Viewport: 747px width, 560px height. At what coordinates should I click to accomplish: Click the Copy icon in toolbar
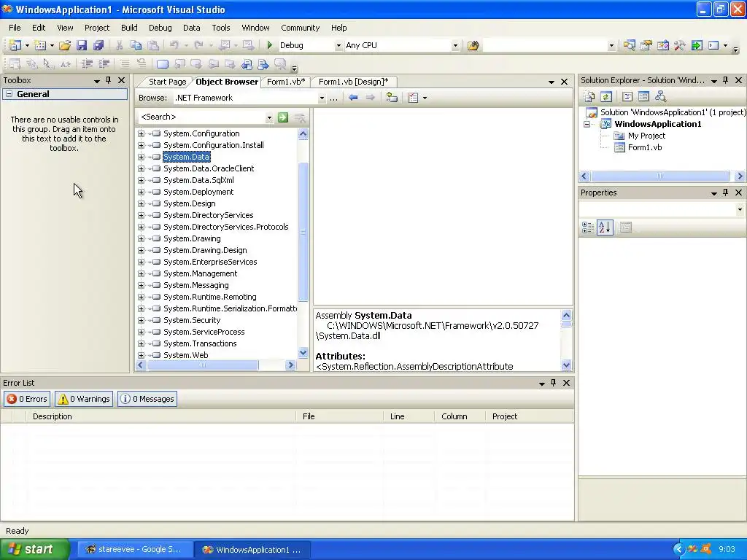point(136,45)
